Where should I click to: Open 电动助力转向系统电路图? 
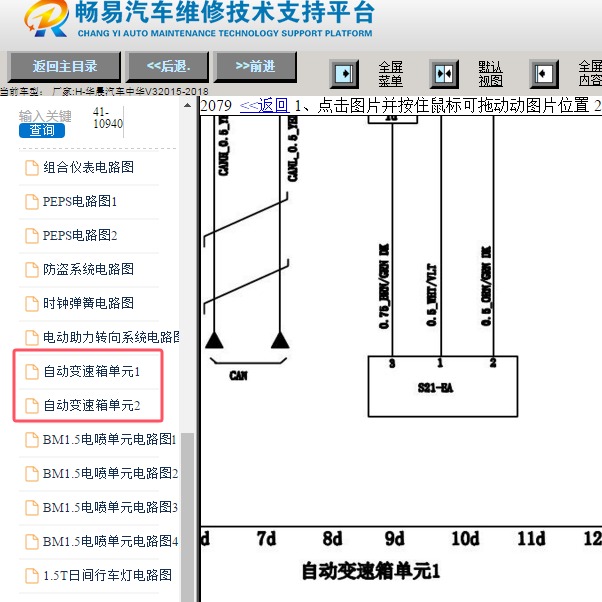tap(111, 337)
